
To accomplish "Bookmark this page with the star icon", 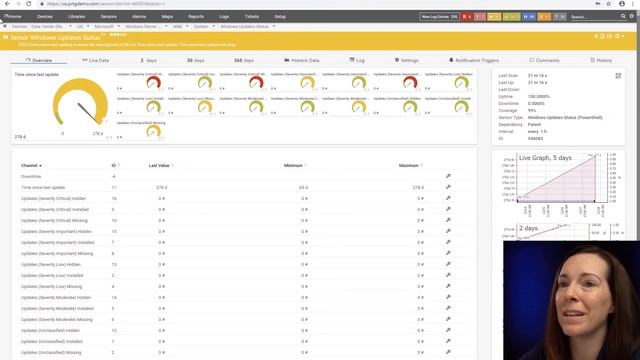I will pyautogui.click(x=609, y=4).
